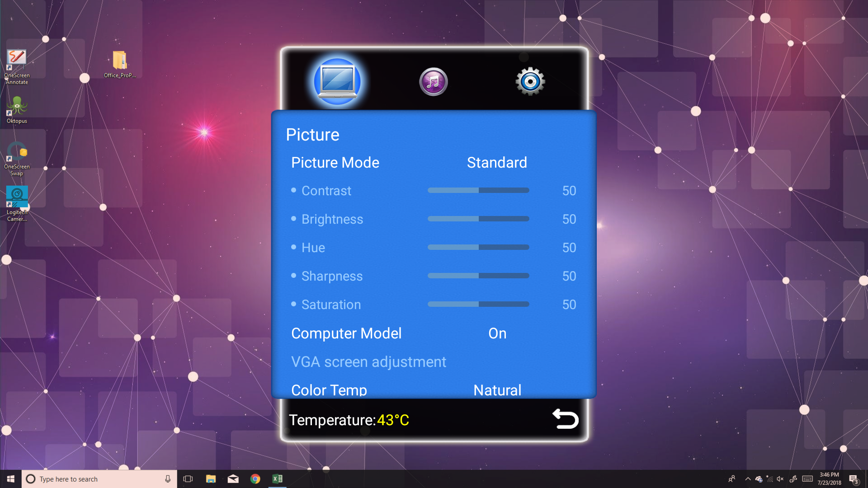The width and height of the screenshot is (868, 488).
Task: Open the gear Settings tab icon
Action: tap(530, 81)
